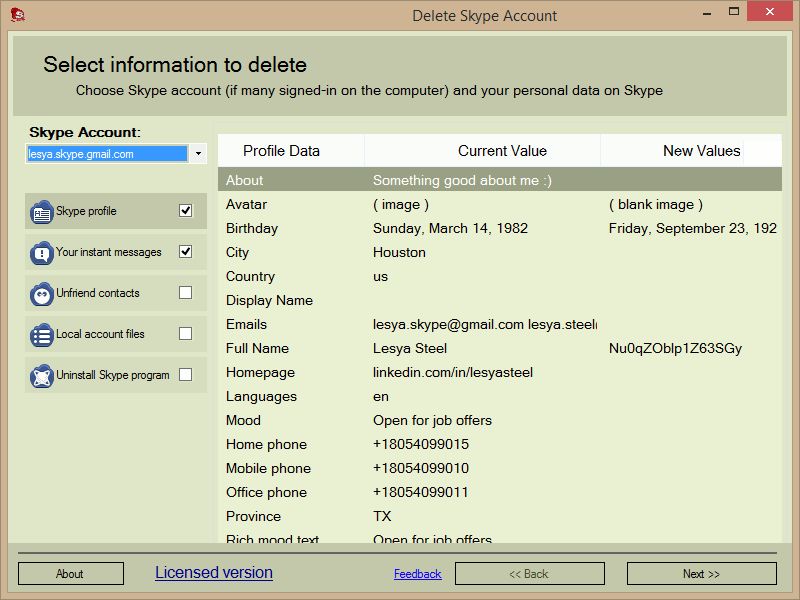This screenshot has height=600, width=800.
Task: Select the About row in profile table
Action: [500, 180]
